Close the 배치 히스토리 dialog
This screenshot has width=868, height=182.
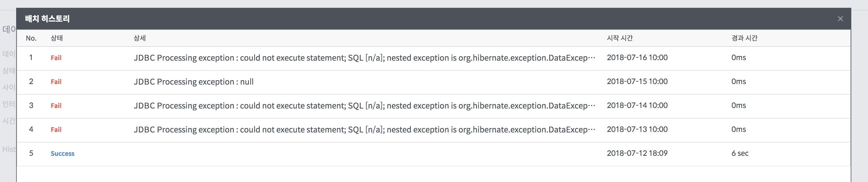(x=841, y=19)
